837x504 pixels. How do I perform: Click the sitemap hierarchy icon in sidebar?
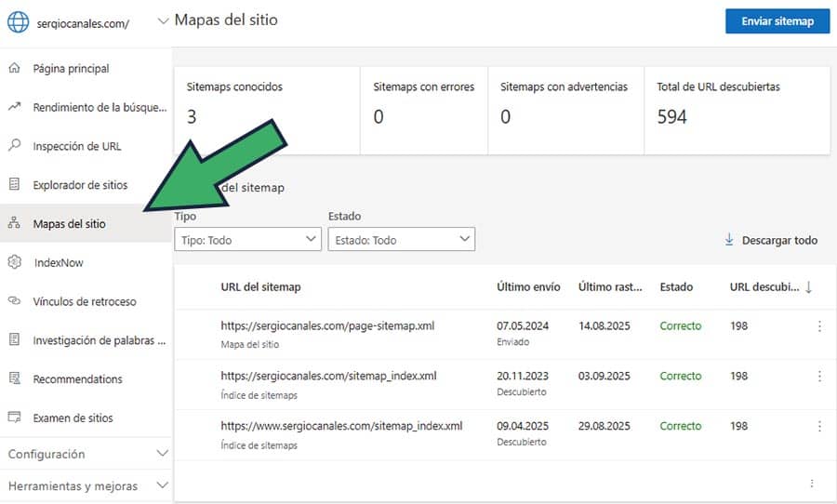pyautogui.click(x=14, y=222)
